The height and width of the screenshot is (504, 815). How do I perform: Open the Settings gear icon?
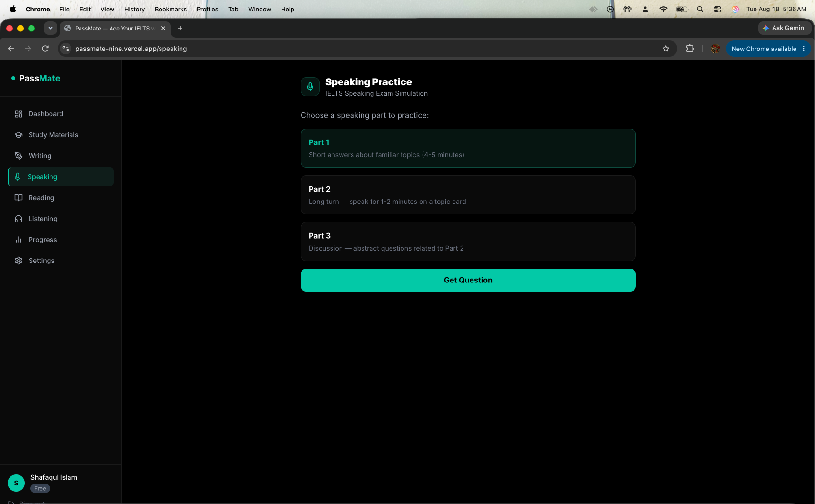19,261
